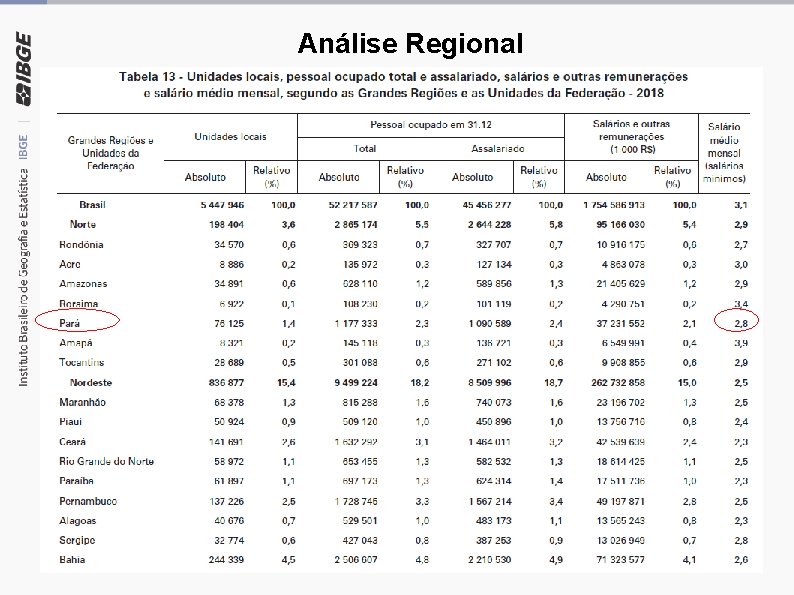This screenshot has width=794, height=595.
Task: Click Brasil salários value 1 754 586 913
Action: pyautogui.click(x=614, y=205)
